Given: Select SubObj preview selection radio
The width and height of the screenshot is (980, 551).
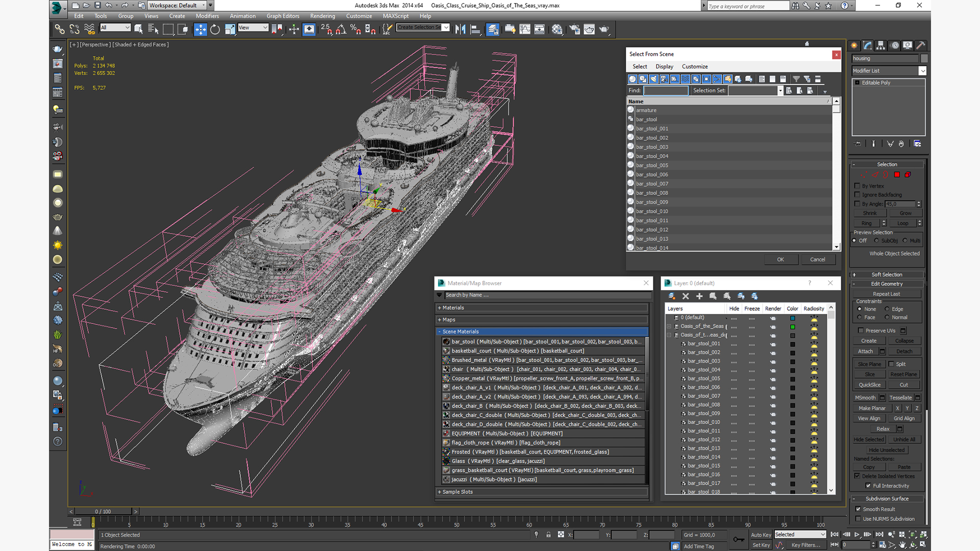Looking at the screenshot, I should click(876, 241).
